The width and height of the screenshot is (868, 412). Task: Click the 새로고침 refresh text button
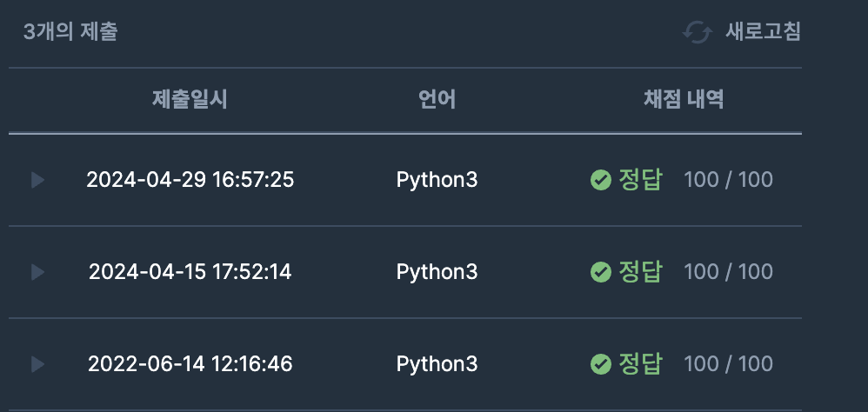pyautogui.click(x=763, y=33)
